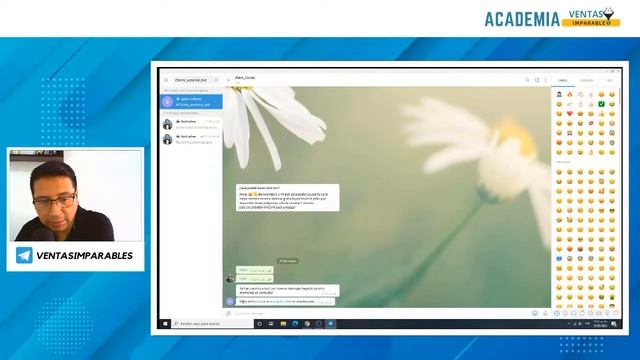The image size is (640, 360).
Task: Toggle the emoji picker smiley icon in input bar
Action: [x=534, y=313]
